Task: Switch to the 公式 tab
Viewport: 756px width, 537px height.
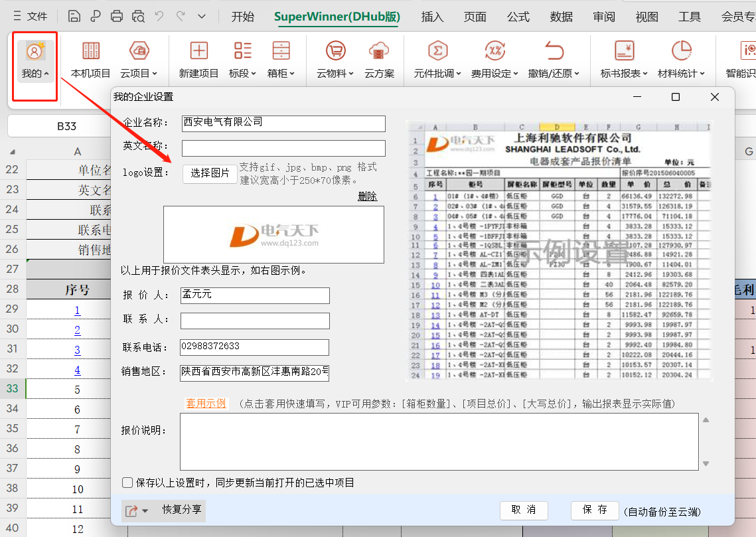Action: pyautogui.click(x=518, y=17)
